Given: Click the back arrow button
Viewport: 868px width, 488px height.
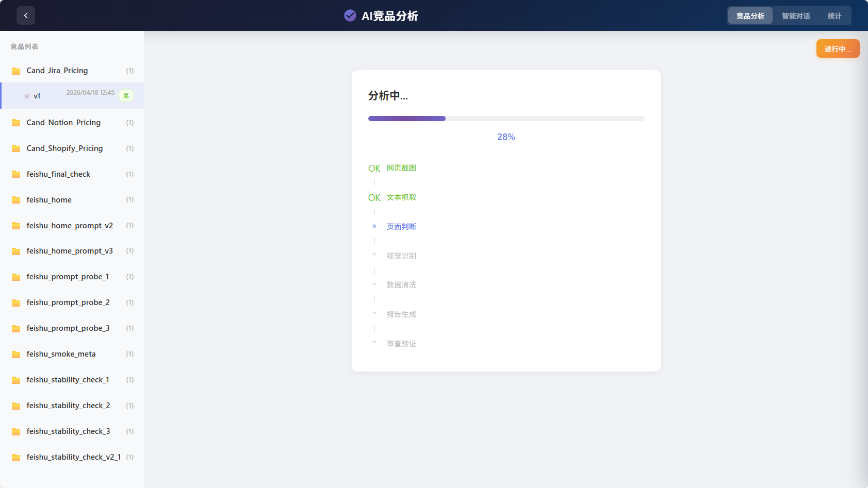Looking at the screenshot, I should pyautogui.click(x=26, y=15).
